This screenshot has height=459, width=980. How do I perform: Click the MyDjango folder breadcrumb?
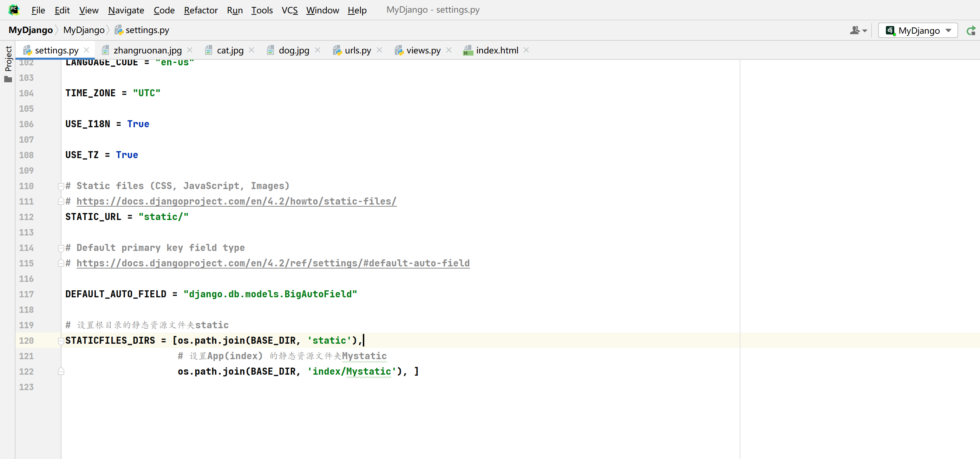84,30
